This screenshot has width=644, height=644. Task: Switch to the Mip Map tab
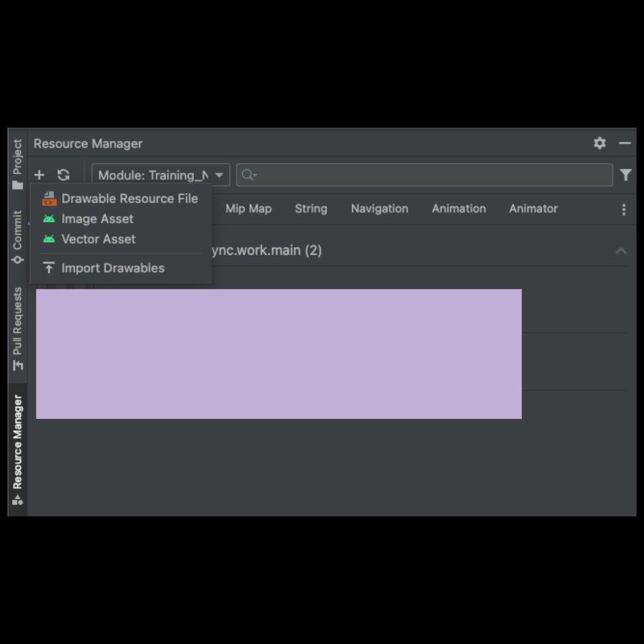pyautogui.click(x=248, y=209)
